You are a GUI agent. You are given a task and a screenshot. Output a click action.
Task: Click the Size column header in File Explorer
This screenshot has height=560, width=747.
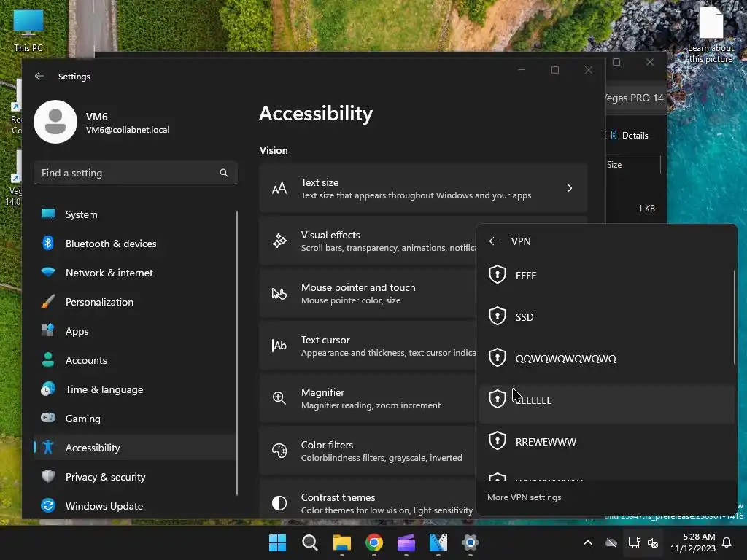tap(614, 165)
